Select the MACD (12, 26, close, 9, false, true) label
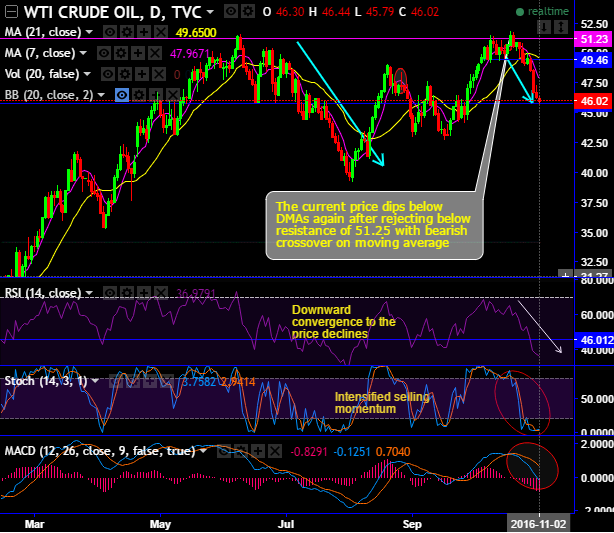614x533 pixels. click(x=100, y=451)
